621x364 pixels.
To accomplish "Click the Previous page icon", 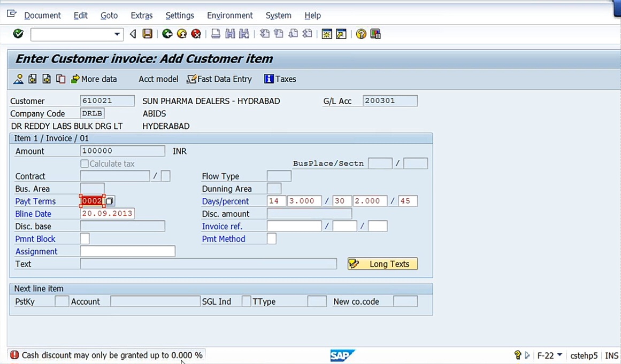I will point(279,34).
